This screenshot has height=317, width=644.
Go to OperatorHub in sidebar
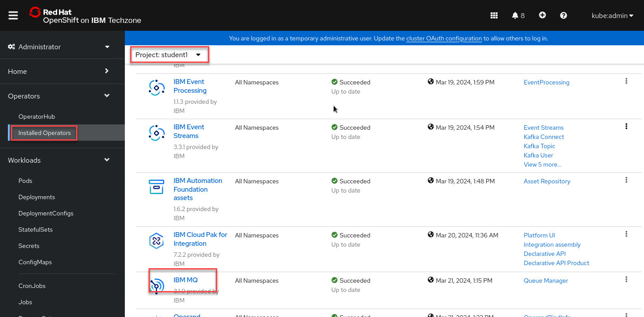click(x=36, y=117)
